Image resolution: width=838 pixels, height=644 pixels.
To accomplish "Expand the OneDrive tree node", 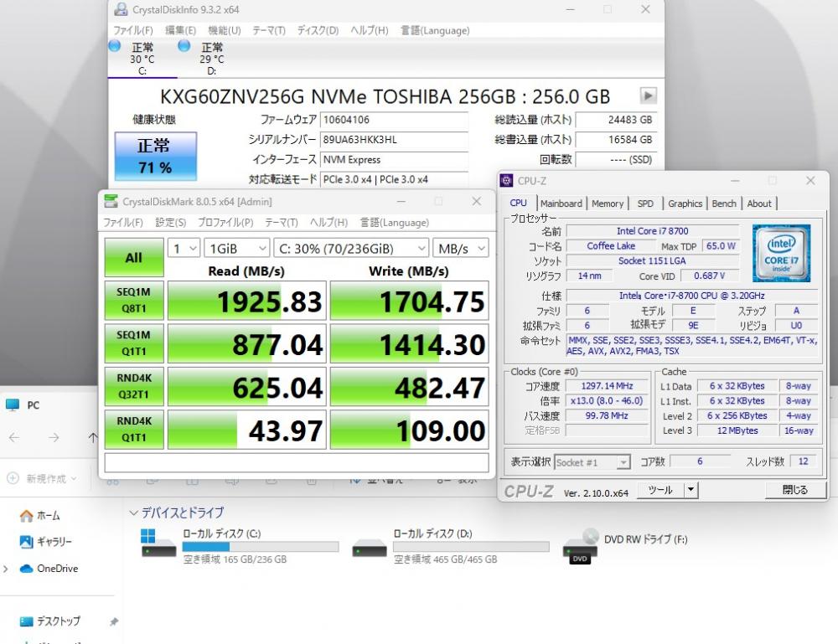I will [x=6, y=569].
